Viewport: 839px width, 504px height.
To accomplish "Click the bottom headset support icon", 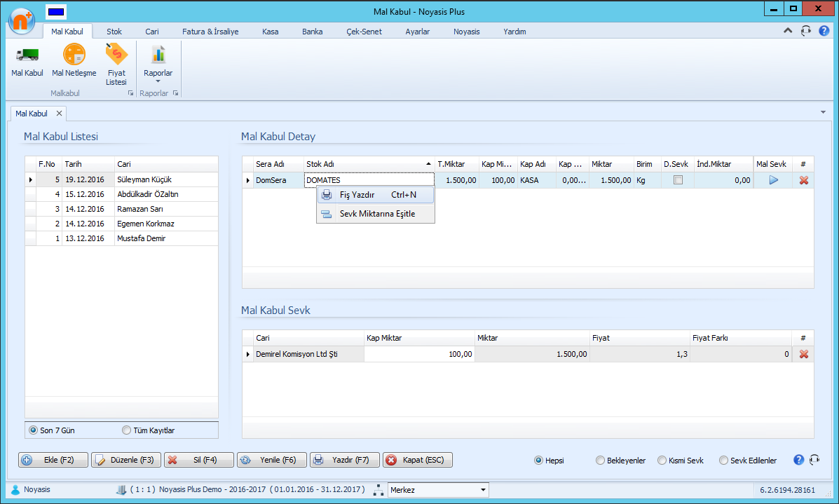I will click(x=814, y=460).
